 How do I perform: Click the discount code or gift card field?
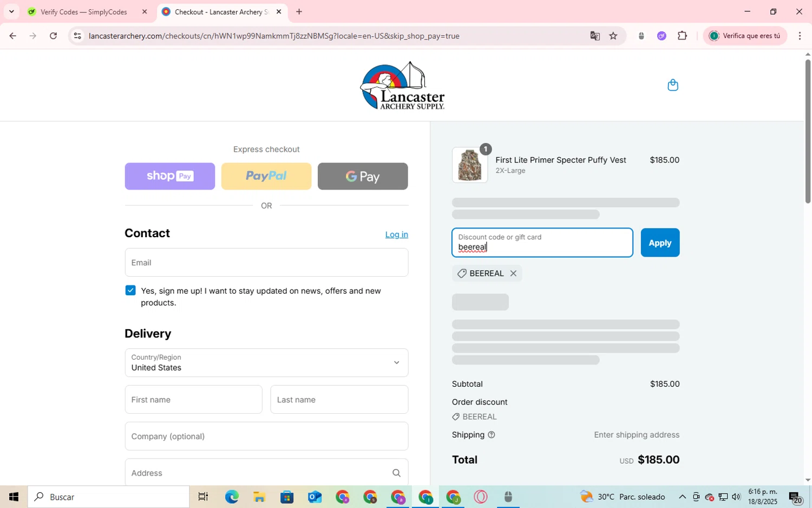542,243
